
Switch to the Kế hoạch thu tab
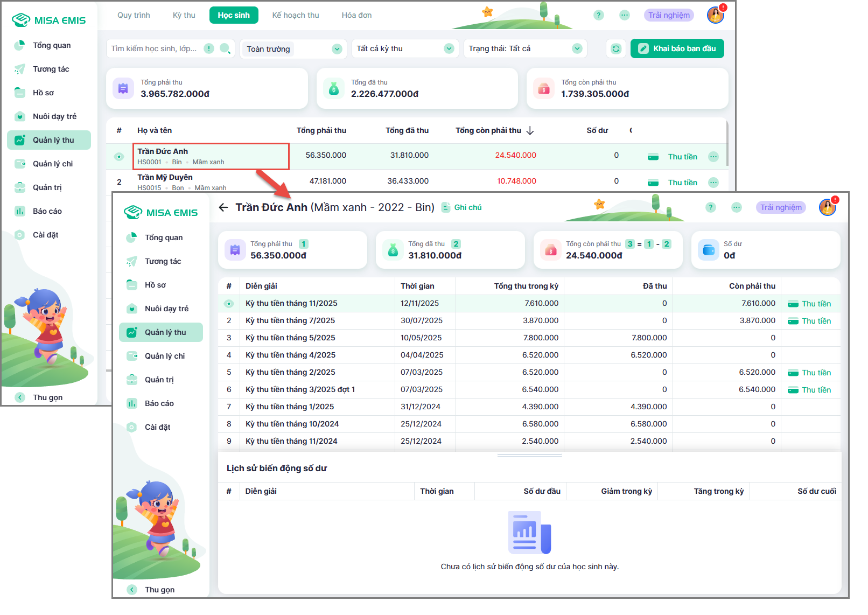[x=295, y=15]
